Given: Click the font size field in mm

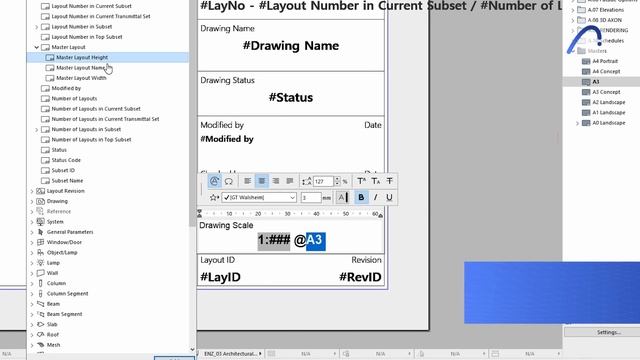Looking at the screenshot, I should [311, 198].
